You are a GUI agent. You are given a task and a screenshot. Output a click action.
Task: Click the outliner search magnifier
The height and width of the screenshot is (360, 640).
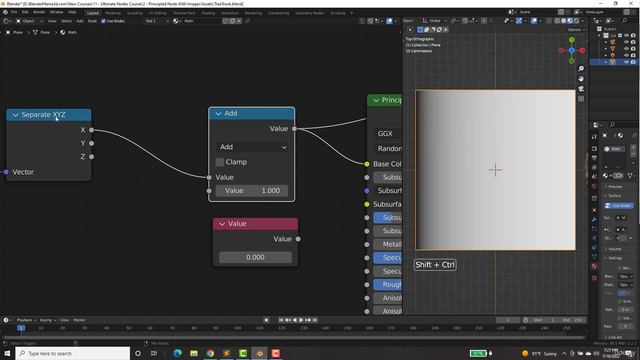point(624,21)
